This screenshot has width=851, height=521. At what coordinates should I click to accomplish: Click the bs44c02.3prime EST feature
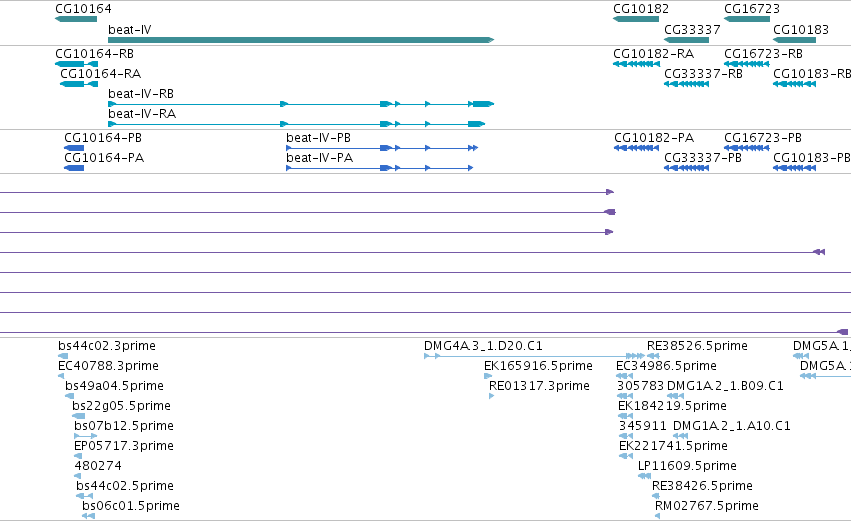63,356
